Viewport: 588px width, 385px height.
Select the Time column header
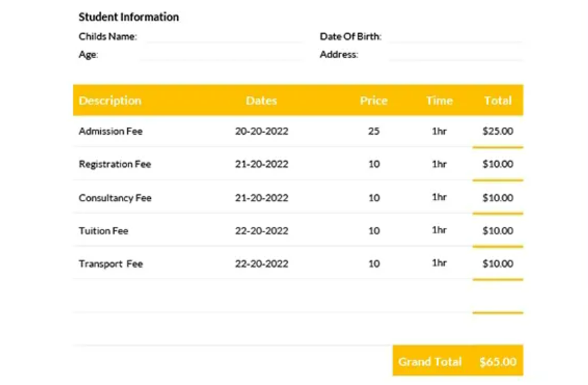coord(439,100)
